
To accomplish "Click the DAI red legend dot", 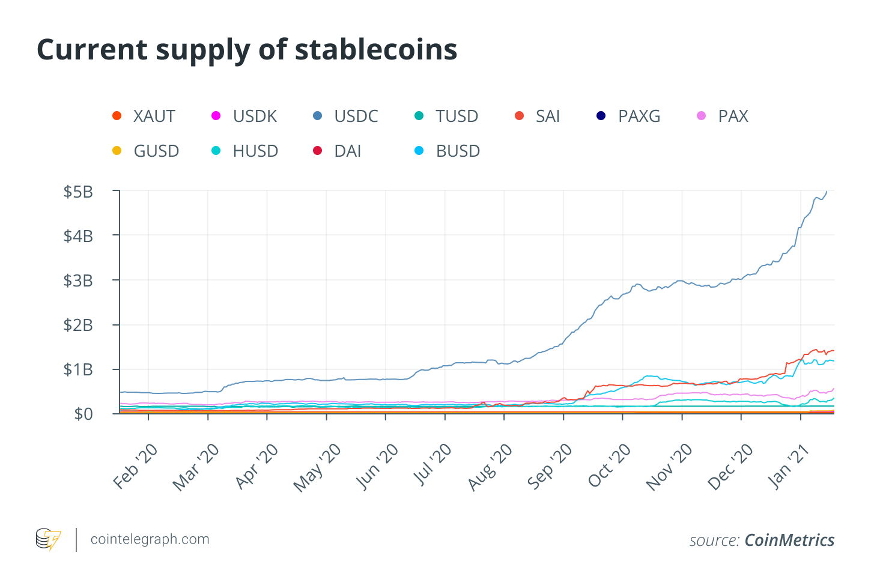I will [x=318, y=151].
